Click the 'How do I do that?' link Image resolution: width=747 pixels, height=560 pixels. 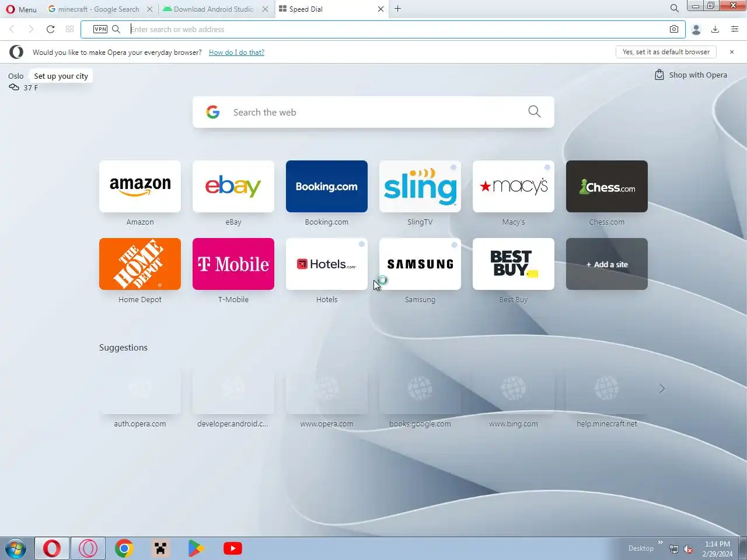236,52
